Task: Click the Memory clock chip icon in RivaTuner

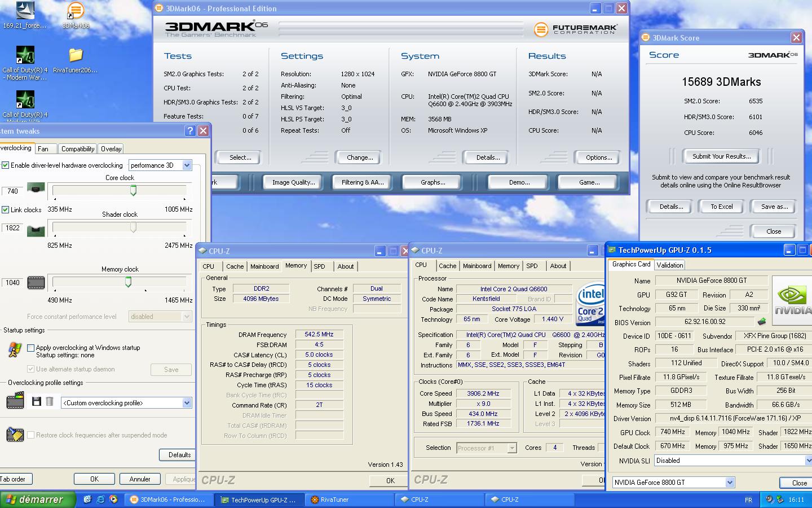Action: coord(36,282)
